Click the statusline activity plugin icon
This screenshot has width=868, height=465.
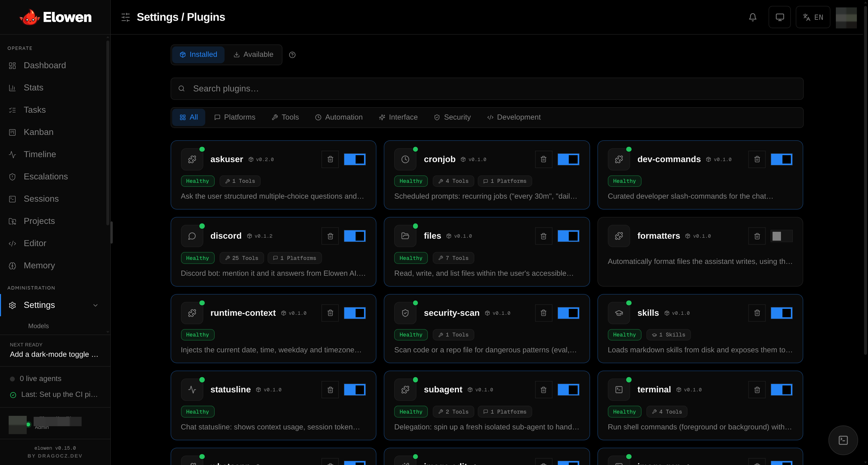coord(192,390)
